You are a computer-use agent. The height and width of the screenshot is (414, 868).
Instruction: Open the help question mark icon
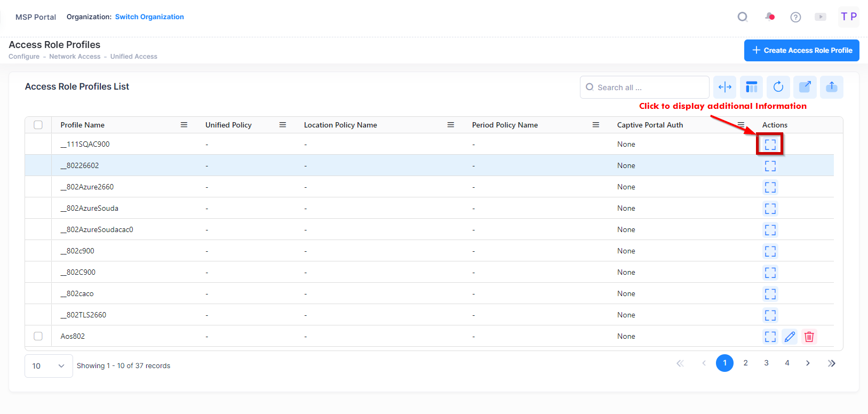pos(795,17)
